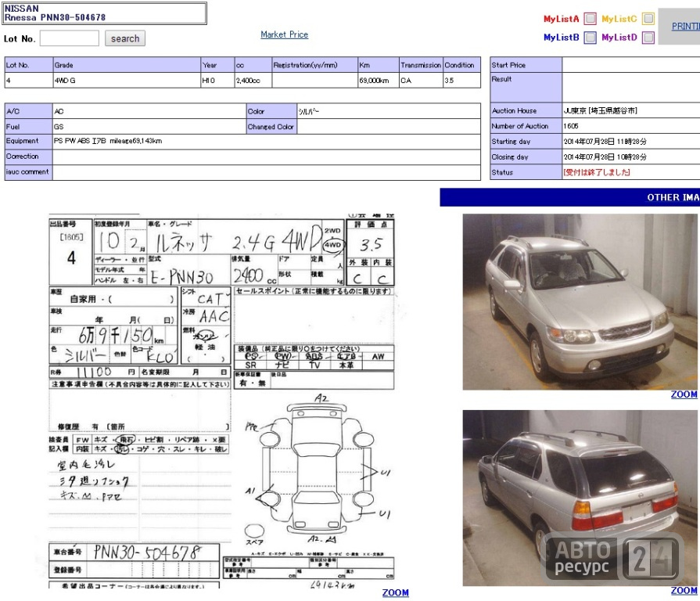Select the Closing day date value
Viewport: 700px width, 601px height.
tap(605, 157)
